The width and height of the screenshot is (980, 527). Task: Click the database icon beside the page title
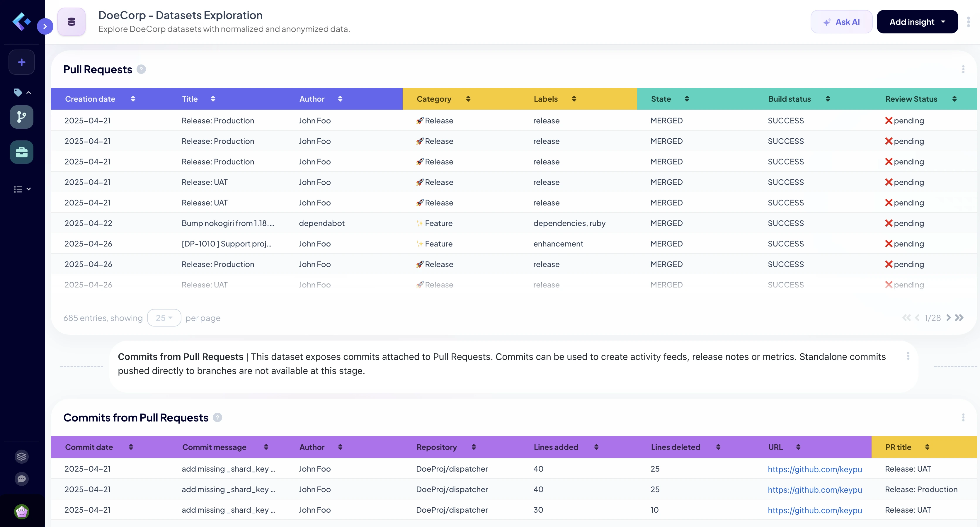[x=72, y=22]
